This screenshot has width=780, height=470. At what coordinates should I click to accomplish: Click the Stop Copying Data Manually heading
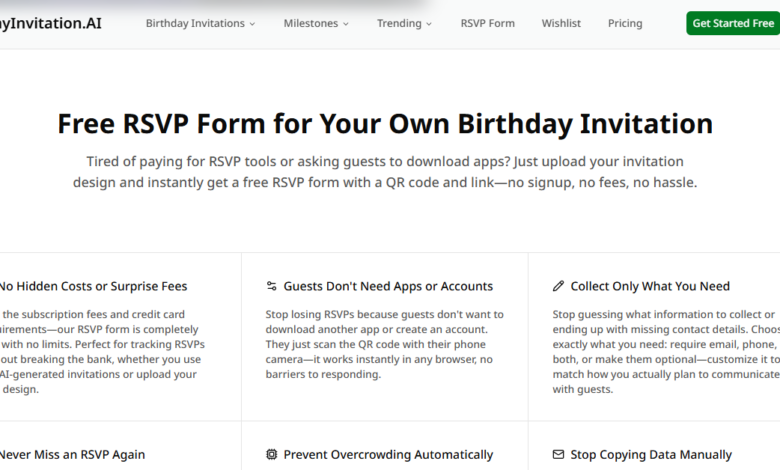click(x=651, y=455)
